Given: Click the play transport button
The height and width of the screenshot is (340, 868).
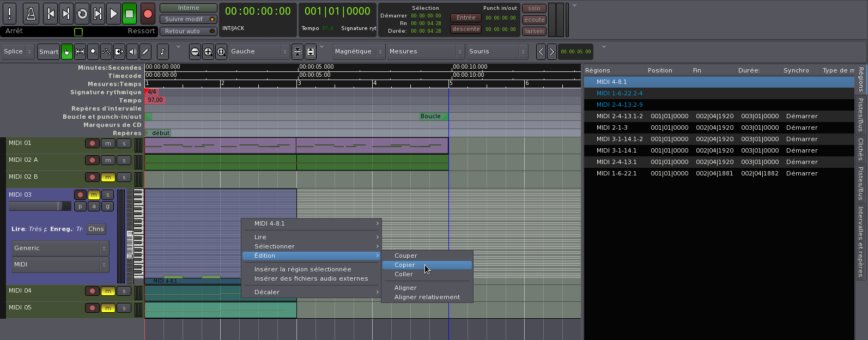Looking at the screenshot, I should point(113,14).
